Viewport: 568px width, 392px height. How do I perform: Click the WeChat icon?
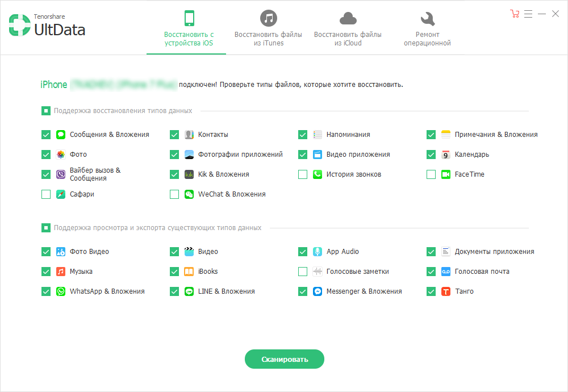coord(189,194)
